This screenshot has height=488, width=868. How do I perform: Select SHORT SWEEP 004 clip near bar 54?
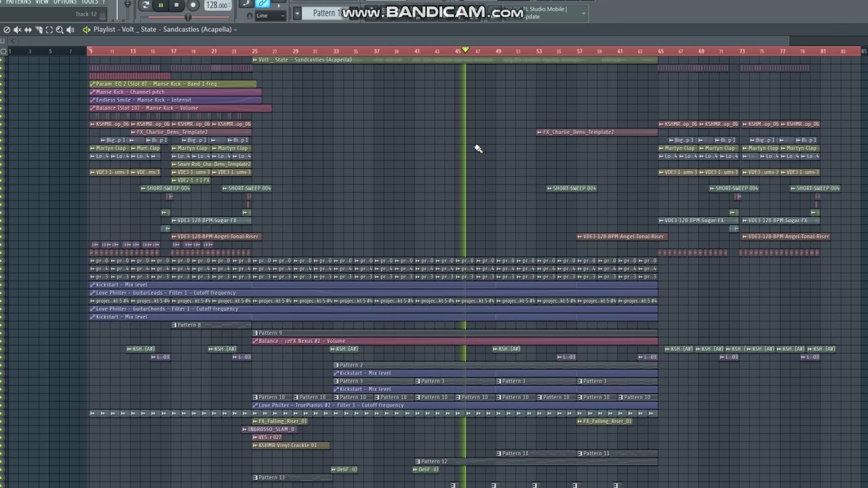(x=572, y=188)
